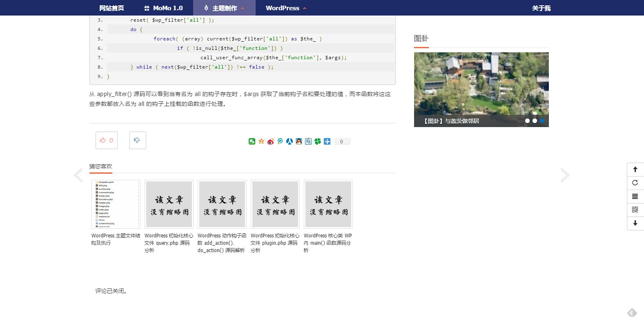The height and width of the screenshot is (324, 644).
Task: Share using the QQ penguin icon
Action: point(299,141)
